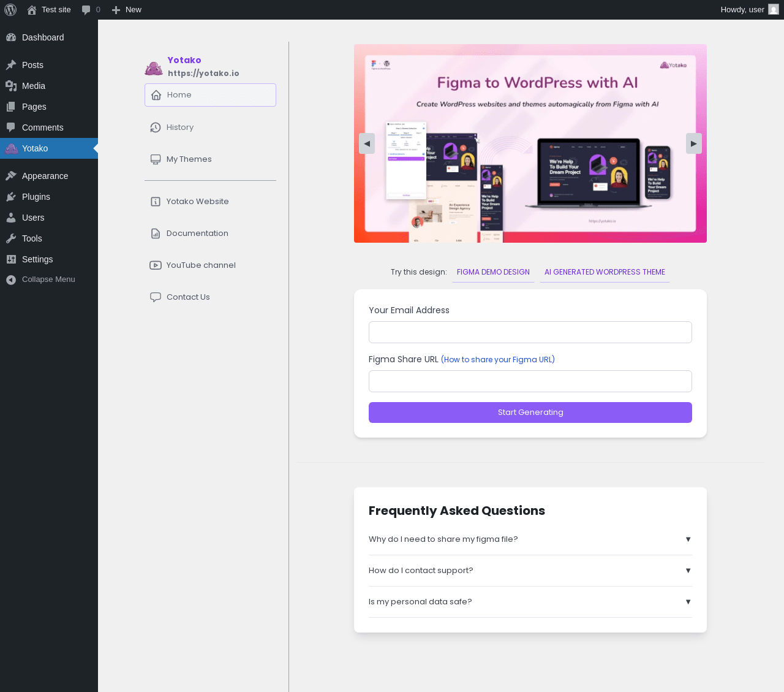Open the Media menu item
The height and width of the screenshot is (692, 784).
tap(49, 86)
